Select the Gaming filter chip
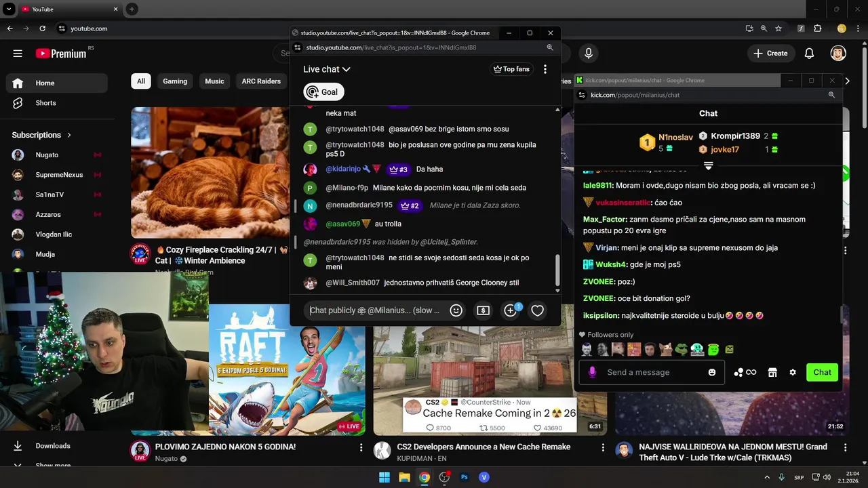The width and height of the screenshot is (868, 488). [175, 81]
